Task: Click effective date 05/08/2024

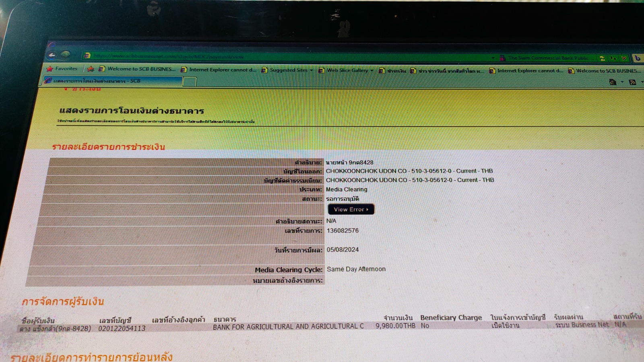Action: (343, 250)
